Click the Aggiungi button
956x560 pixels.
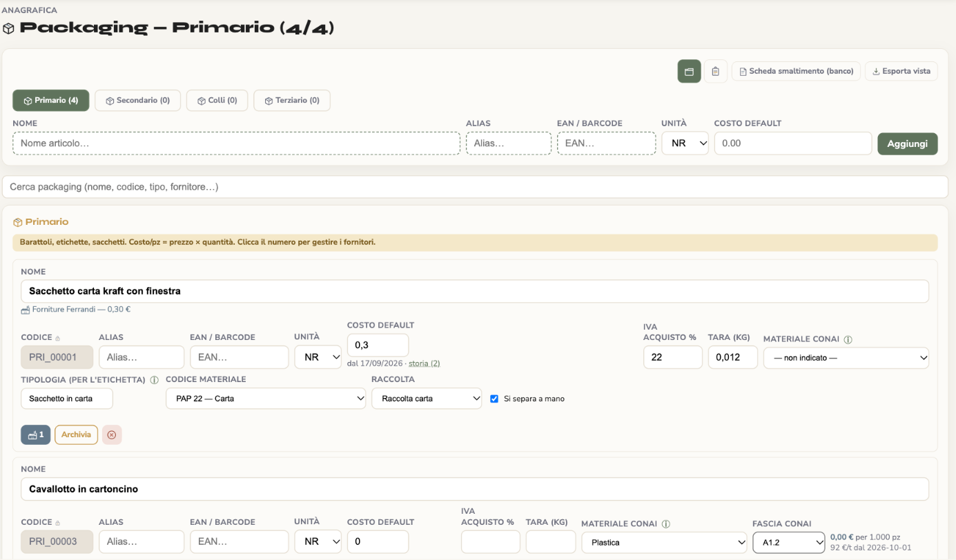coord(908,143)
